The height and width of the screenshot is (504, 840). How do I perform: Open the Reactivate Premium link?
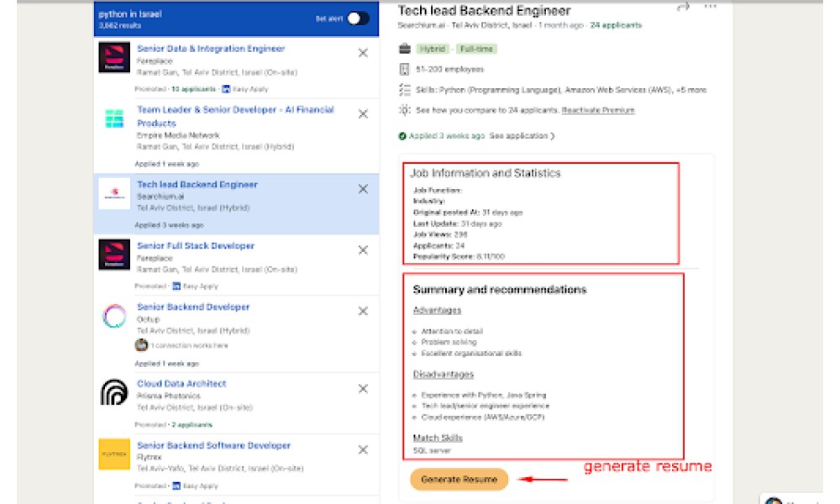tap(598, 110)
